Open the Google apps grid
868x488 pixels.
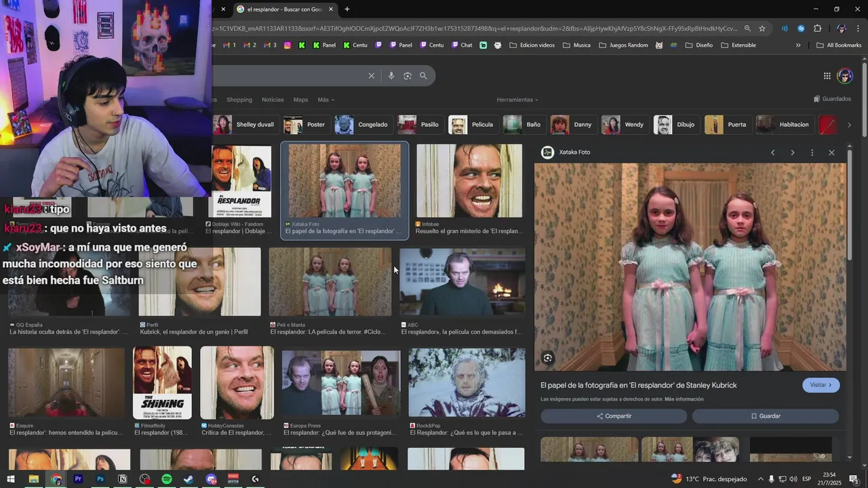click(x=827, y=76)
